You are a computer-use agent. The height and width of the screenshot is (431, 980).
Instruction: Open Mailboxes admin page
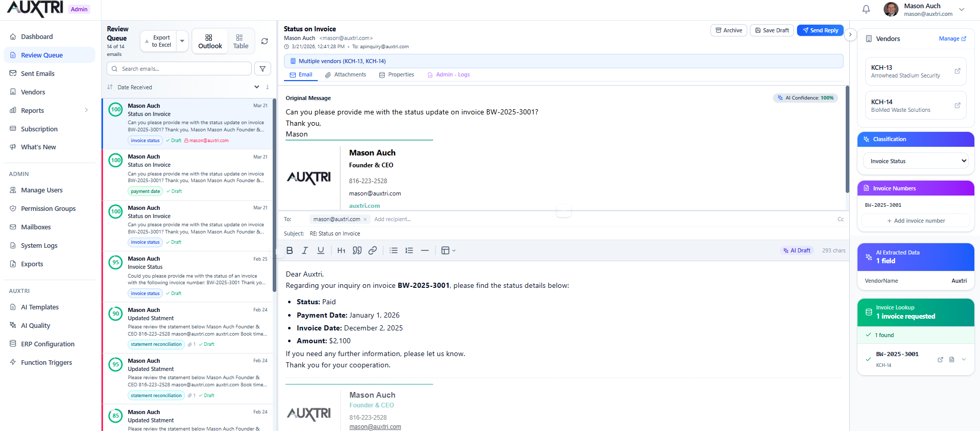click(49, 227)
